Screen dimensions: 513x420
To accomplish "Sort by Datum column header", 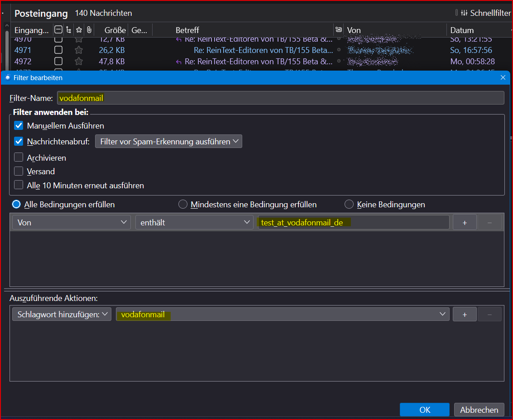I will tap(462, 30).
